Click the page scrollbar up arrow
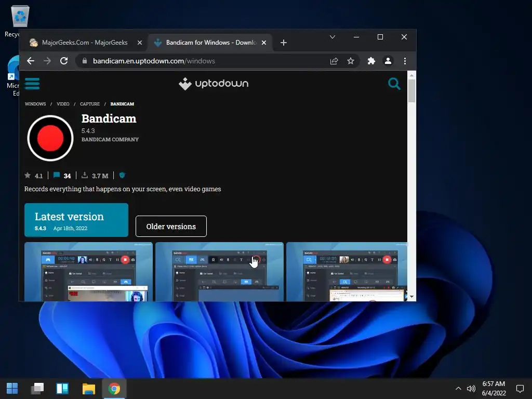Image resolution: width=532 pixels, height=399 pixels. 411,75
